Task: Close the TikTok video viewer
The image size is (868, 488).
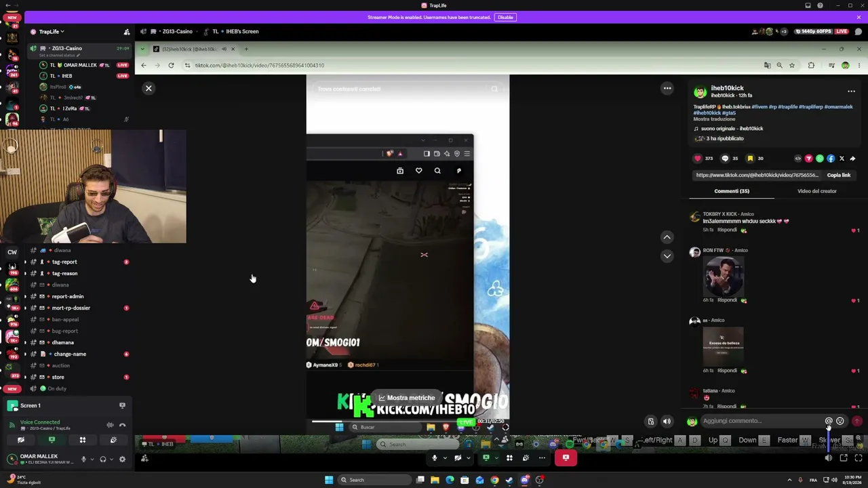Action: [x=149, y=88]
